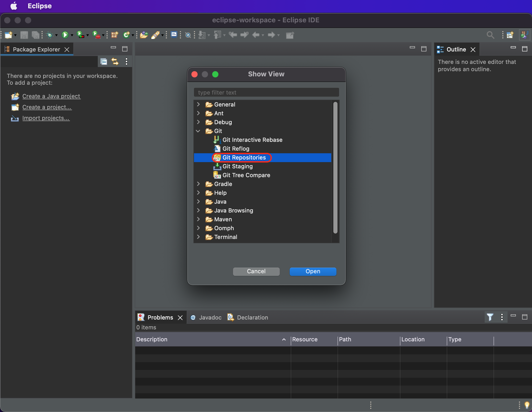Screen dimensions: 532x412
Task: Click Create a Java project link
Action: 51,96
